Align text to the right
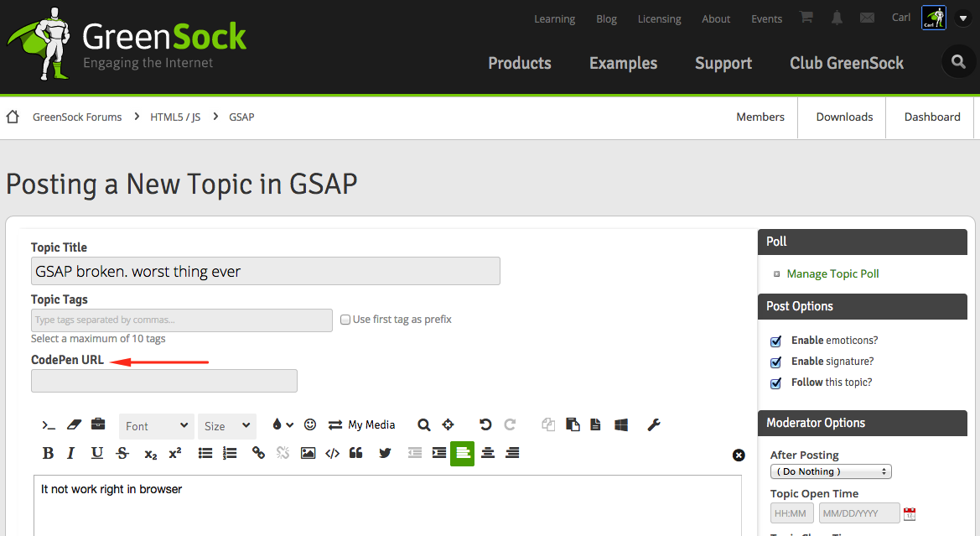The width and height of the screenshot is (980, 536). (x=512, y=453)
